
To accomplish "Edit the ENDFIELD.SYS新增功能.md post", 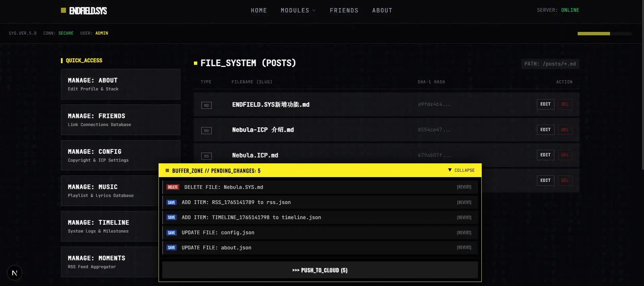I will point(545,104).
